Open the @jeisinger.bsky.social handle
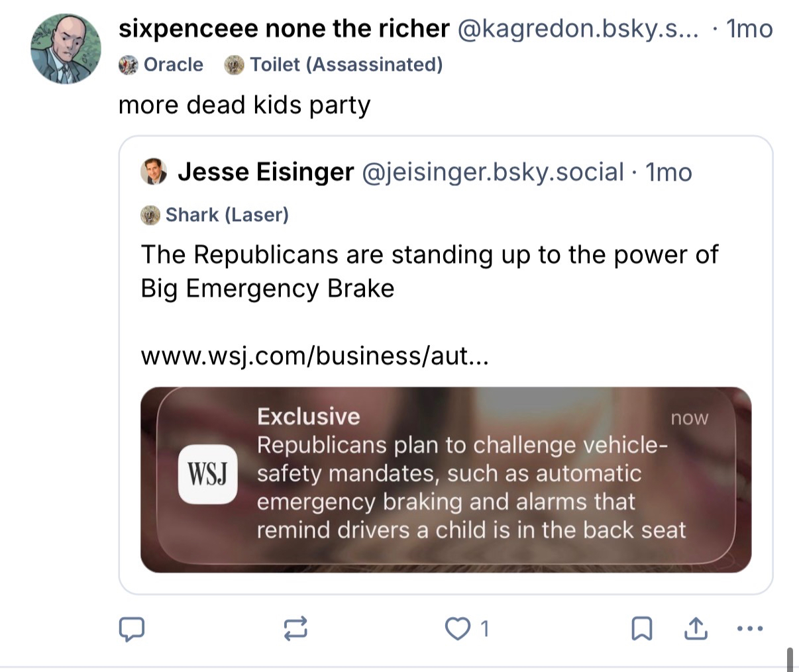 tap(492, 172)
